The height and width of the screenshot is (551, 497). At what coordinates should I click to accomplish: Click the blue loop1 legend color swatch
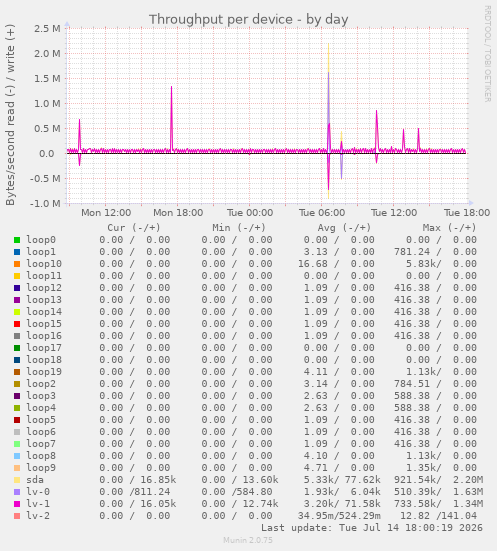click(x=17, y=252)
